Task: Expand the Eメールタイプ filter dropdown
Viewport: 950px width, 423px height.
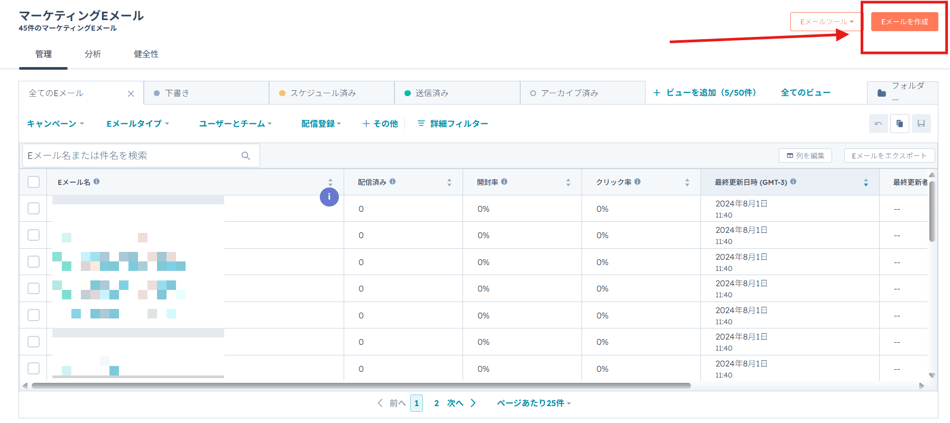Action: [138, 124]
